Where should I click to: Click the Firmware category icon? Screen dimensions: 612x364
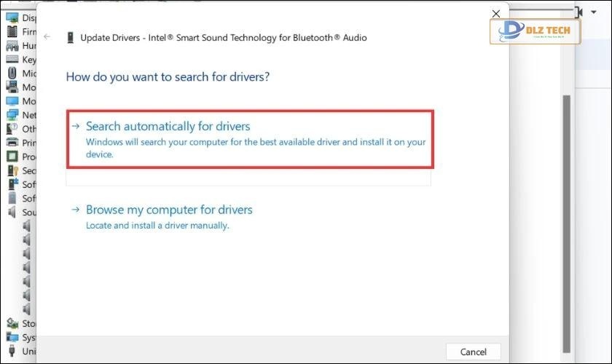pyautogui.click(x=12, y=31)
